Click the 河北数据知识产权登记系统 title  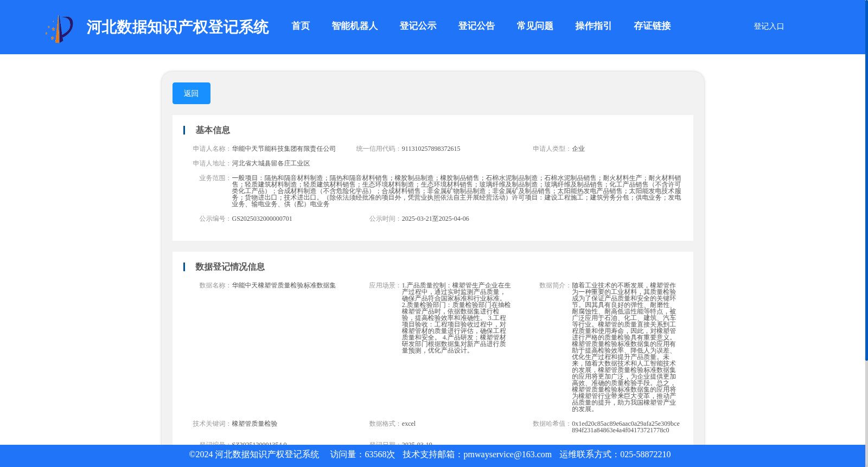pos(177,27)
